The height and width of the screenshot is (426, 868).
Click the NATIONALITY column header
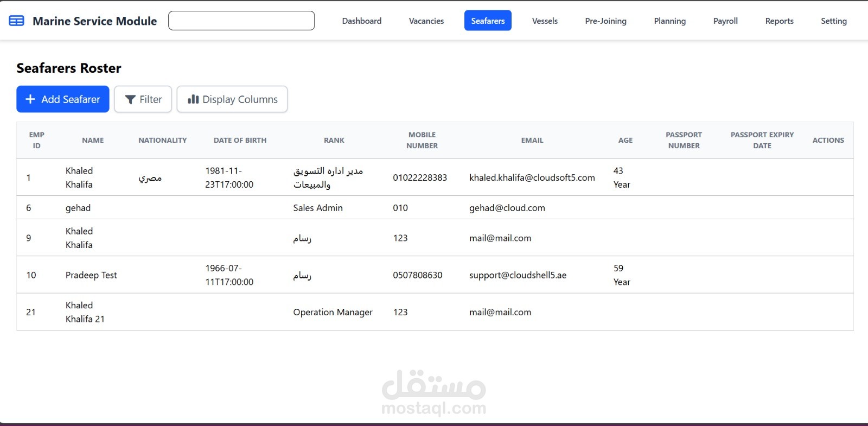point(162,140)
